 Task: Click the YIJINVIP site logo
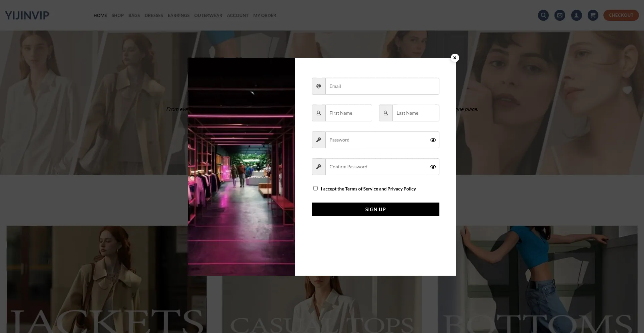point(27,15)
